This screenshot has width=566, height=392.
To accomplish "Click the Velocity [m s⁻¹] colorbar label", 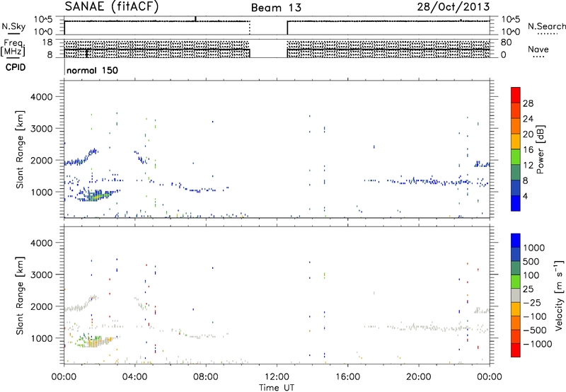I will [559, 295].
